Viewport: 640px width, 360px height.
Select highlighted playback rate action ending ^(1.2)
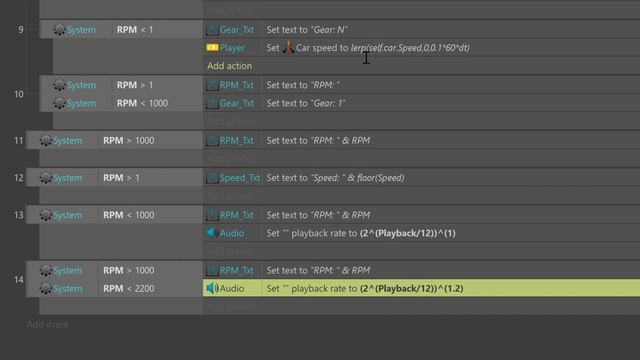(364, 289)
